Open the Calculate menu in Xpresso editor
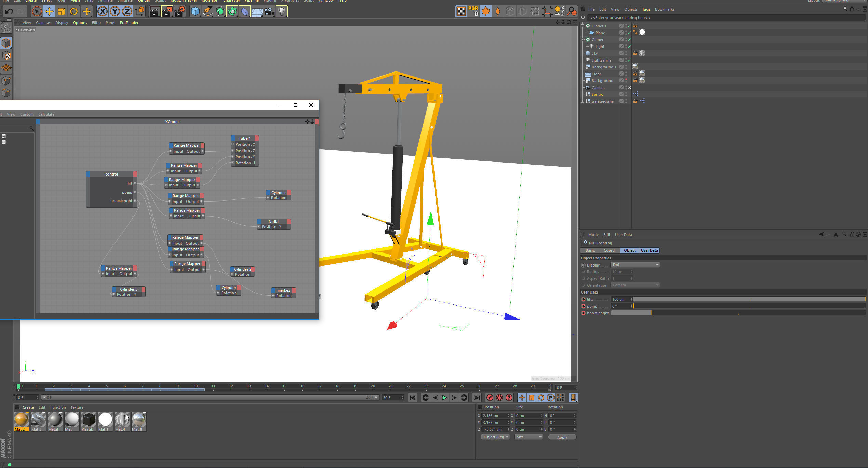The width and height of the screenshot is (868, 468). coord(46,114)
